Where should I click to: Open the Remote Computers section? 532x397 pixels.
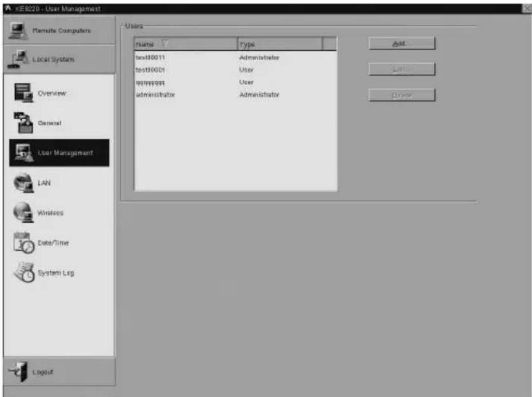pos(59,30)
